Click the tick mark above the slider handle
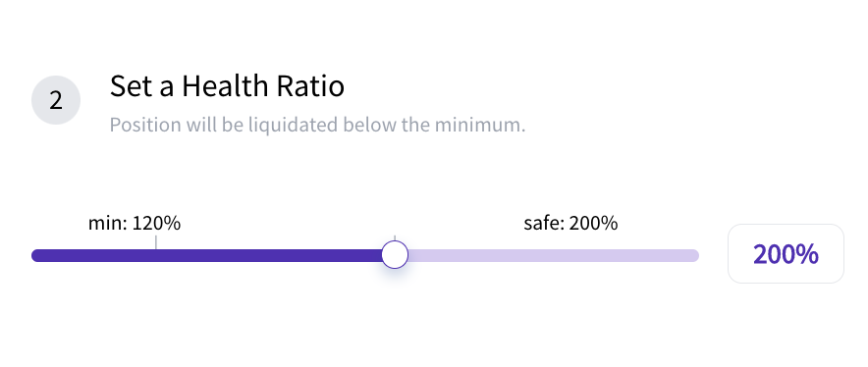 point(395,238)
